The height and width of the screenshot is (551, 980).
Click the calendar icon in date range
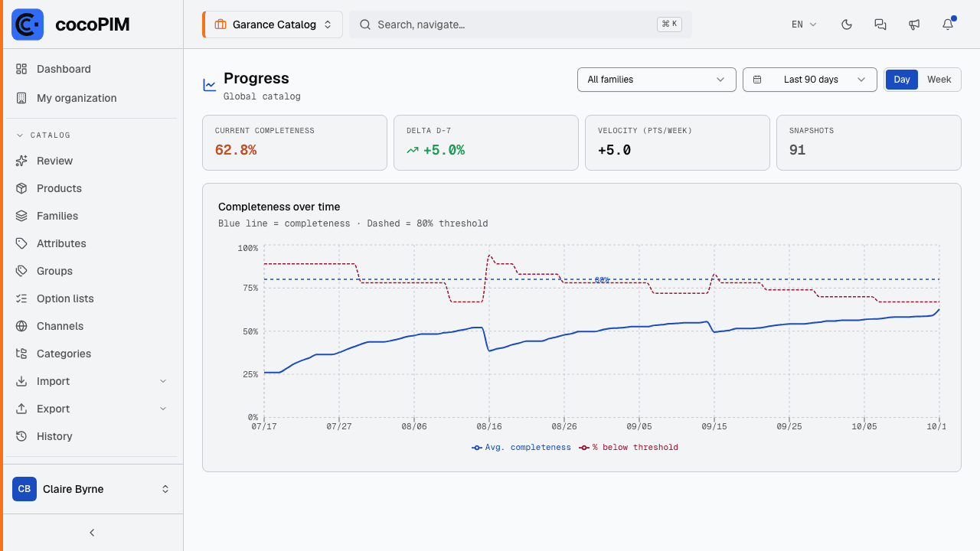pos(757,80)
